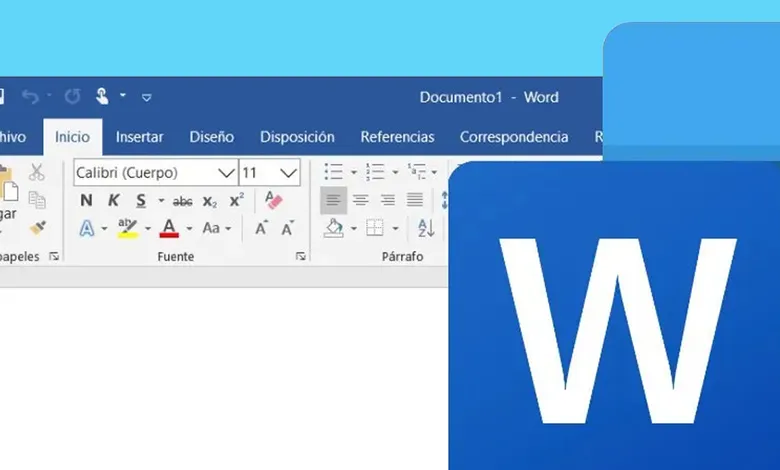Click the Copy icon
This screenshot has width=780, height=470.
(x=37, y=200)
